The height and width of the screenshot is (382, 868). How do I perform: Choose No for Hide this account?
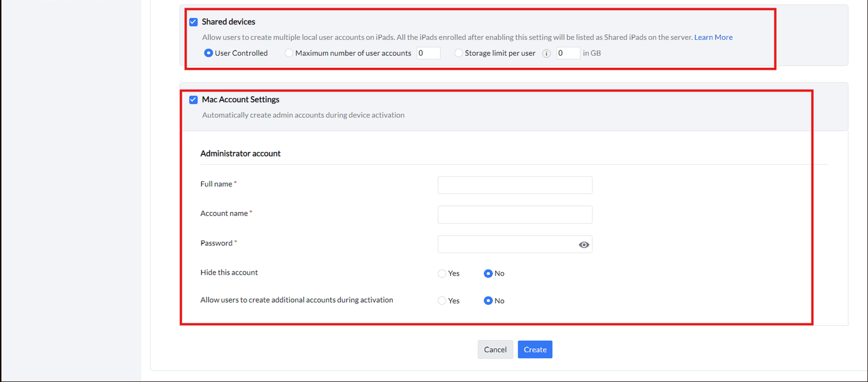click(x=488, y=274)
